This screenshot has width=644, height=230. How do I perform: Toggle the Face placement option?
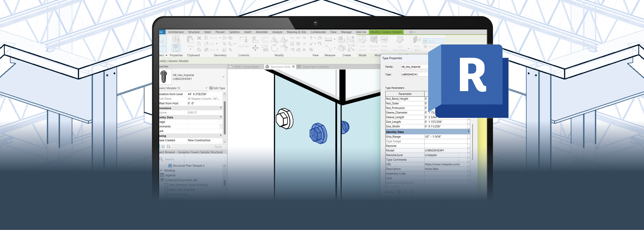point(433,41)
